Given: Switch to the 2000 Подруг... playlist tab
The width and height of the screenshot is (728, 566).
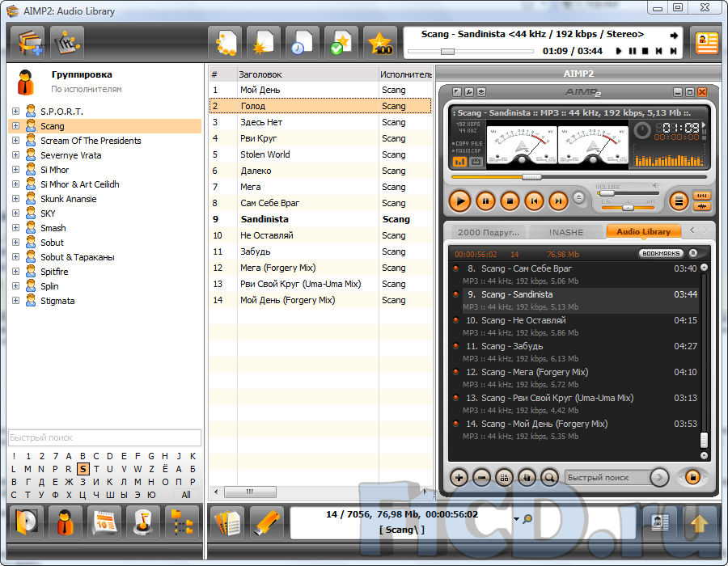Looking at the screenshot, I should 489,232.
